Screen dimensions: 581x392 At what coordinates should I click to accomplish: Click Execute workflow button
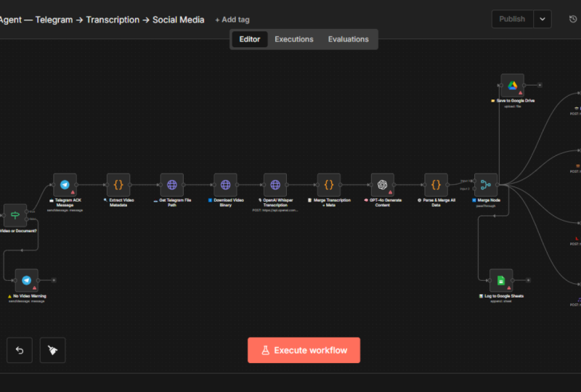point(304,350)
